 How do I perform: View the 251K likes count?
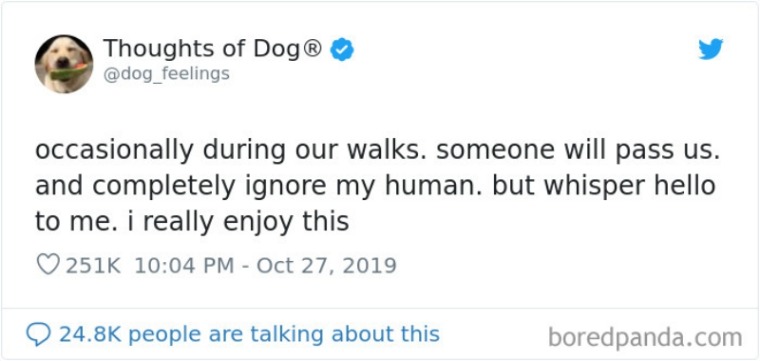[93, 266]
